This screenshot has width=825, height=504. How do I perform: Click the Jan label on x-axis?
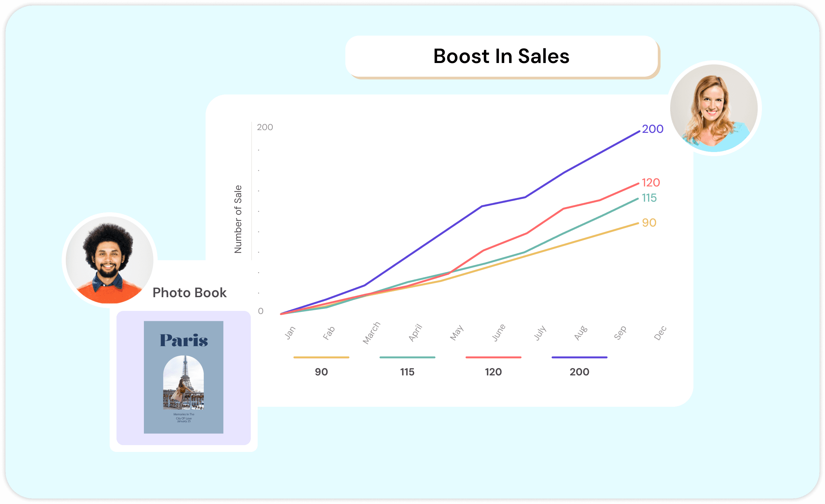pos(290,333)
